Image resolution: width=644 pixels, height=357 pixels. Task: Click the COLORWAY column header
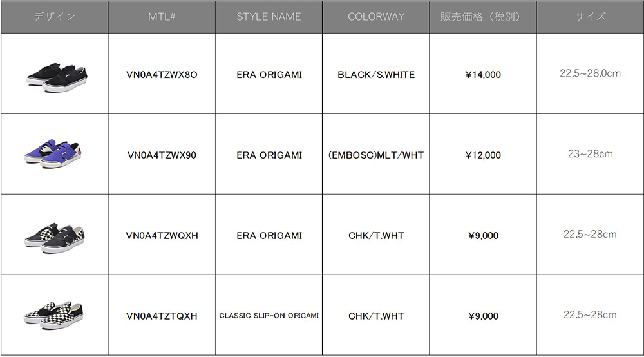[376, 17]
